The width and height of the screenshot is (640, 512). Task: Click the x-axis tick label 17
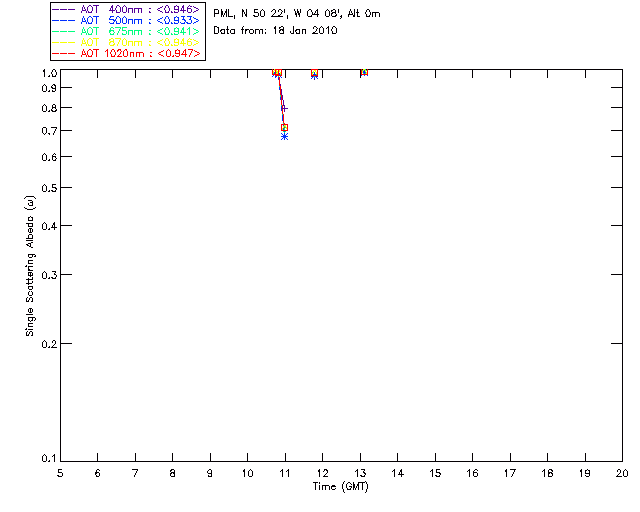510,473
